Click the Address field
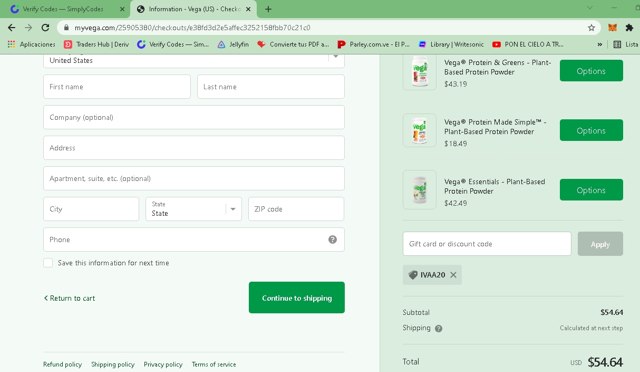 click(194, 148)
